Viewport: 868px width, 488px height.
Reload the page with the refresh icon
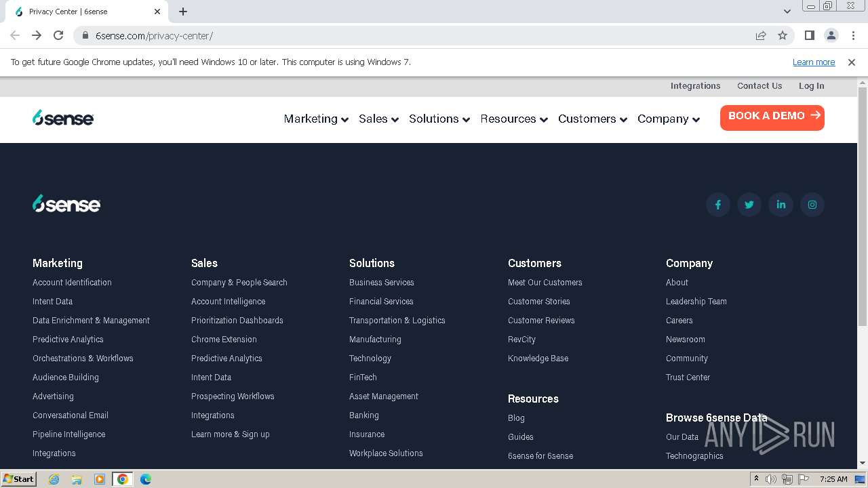coord(58,35)
